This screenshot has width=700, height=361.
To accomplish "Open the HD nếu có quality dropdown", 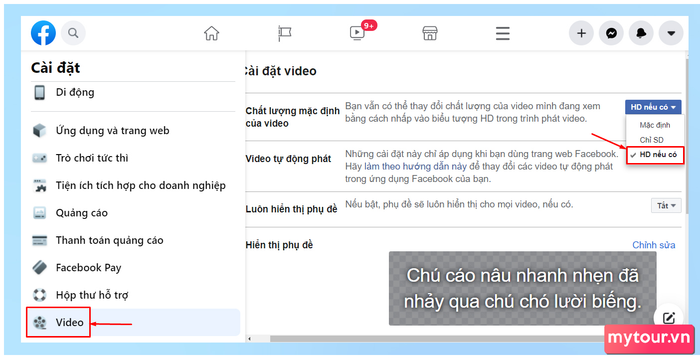I will pyautogui.click(x=653, y=107).
